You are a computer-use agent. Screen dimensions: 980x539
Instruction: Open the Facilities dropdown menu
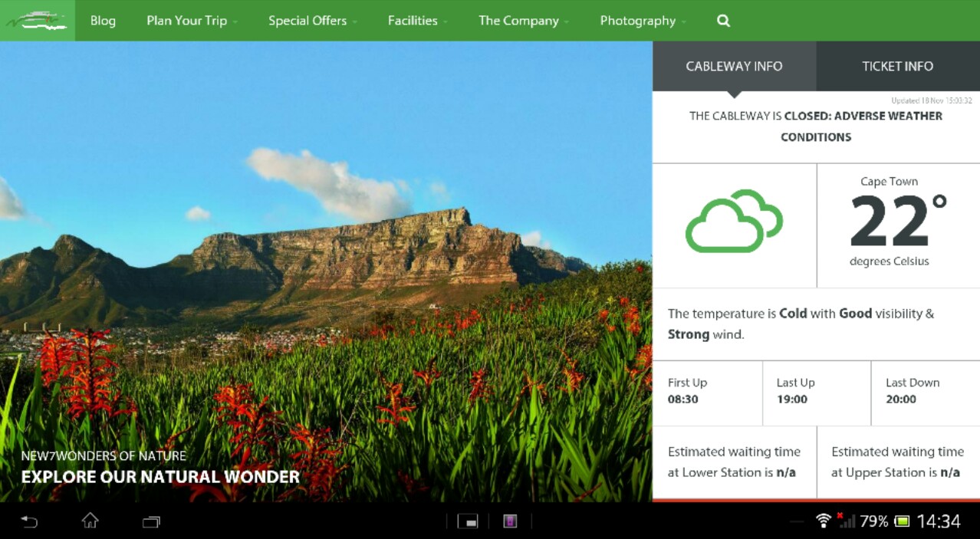417,21
